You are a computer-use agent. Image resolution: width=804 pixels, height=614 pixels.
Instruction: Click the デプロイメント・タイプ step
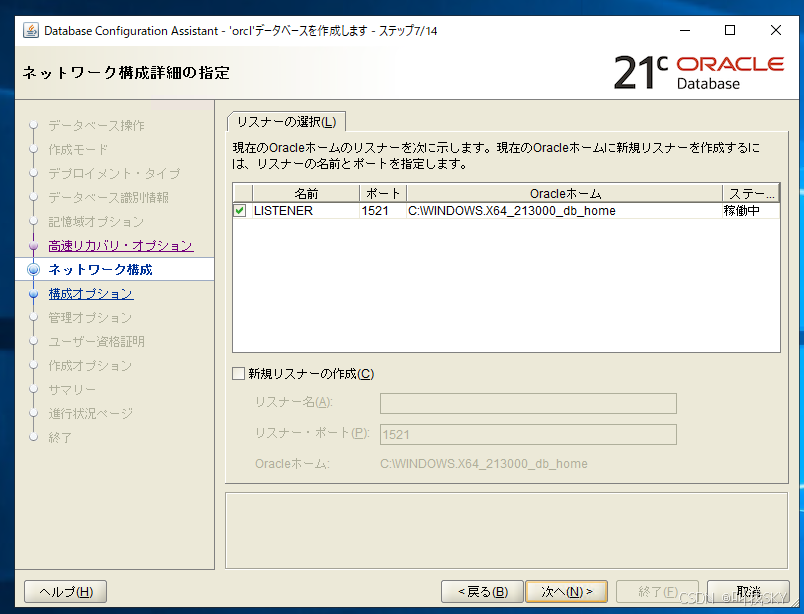(x=114, y=173)
